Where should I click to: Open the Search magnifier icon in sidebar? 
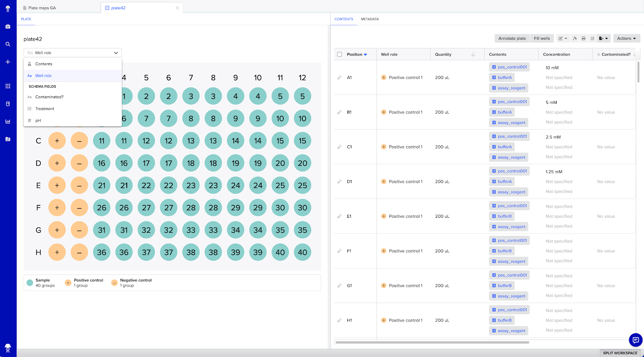click(8, 44)
